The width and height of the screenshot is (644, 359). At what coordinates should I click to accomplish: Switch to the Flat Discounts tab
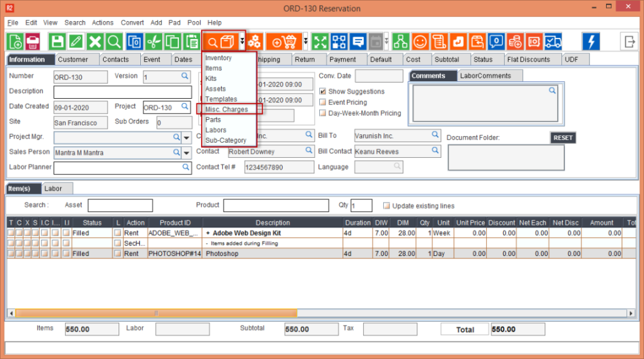[x=528, y=60]
